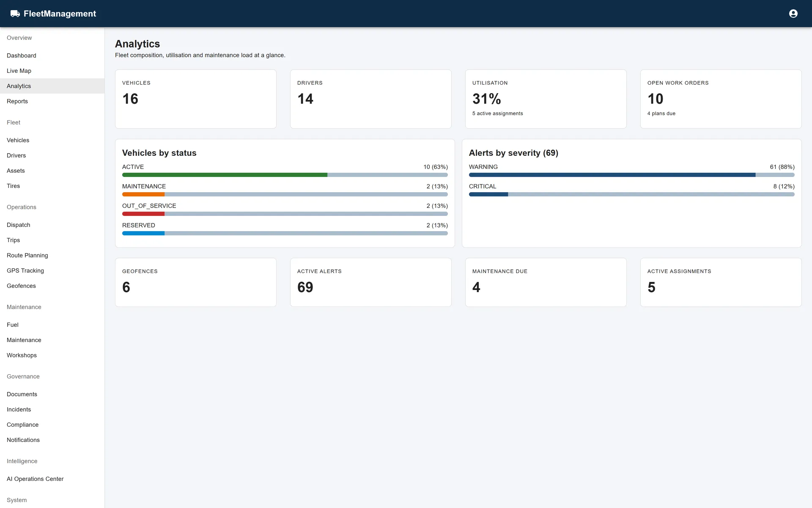
Task: Go to the Assets page
Action: [x=52, y=171]
